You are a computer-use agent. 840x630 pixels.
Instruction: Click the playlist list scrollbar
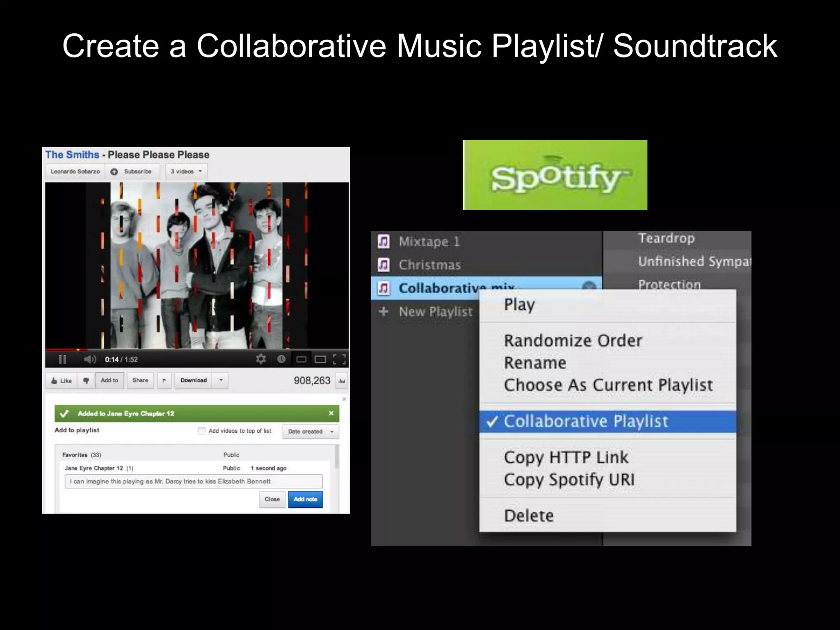(337, 457)
